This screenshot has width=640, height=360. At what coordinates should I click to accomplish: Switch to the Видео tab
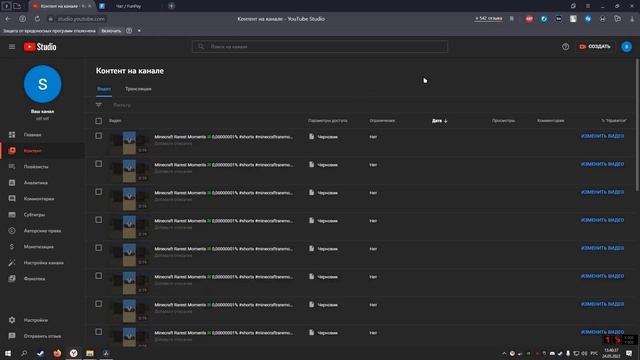[104, 89]
